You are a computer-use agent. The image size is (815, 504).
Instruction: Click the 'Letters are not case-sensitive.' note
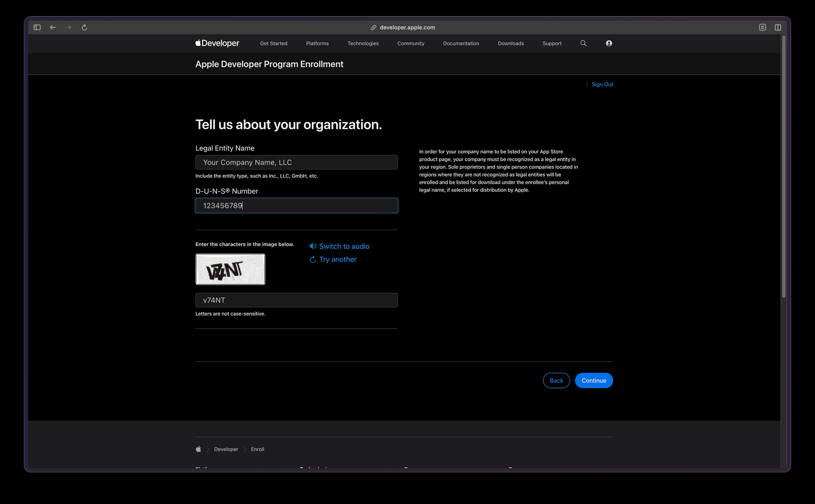pyautogui.click(x=230, y=314)
